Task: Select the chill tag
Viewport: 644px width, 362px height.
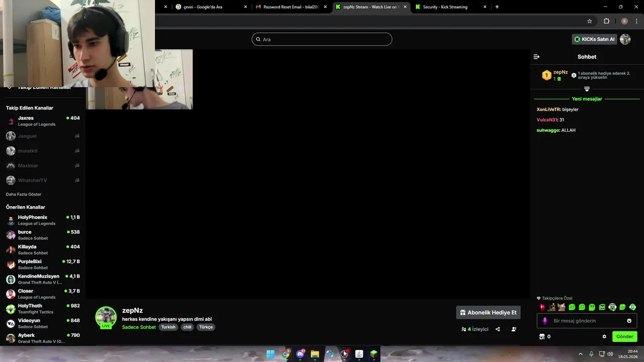Action: [187, 327]
